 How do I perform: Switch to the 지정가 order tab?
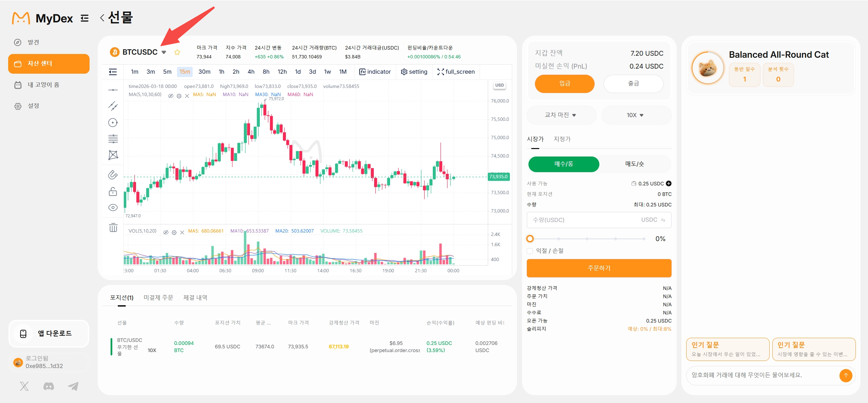(562, 139)
